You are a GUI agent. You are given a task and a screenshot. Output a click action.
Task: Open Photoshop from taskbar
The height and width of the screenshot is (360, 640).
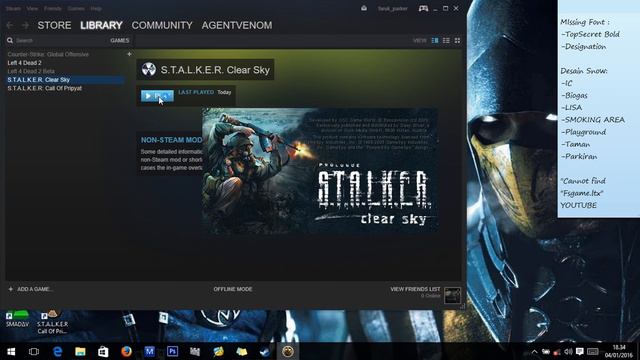pyautogui.click(x=173, y=351)
